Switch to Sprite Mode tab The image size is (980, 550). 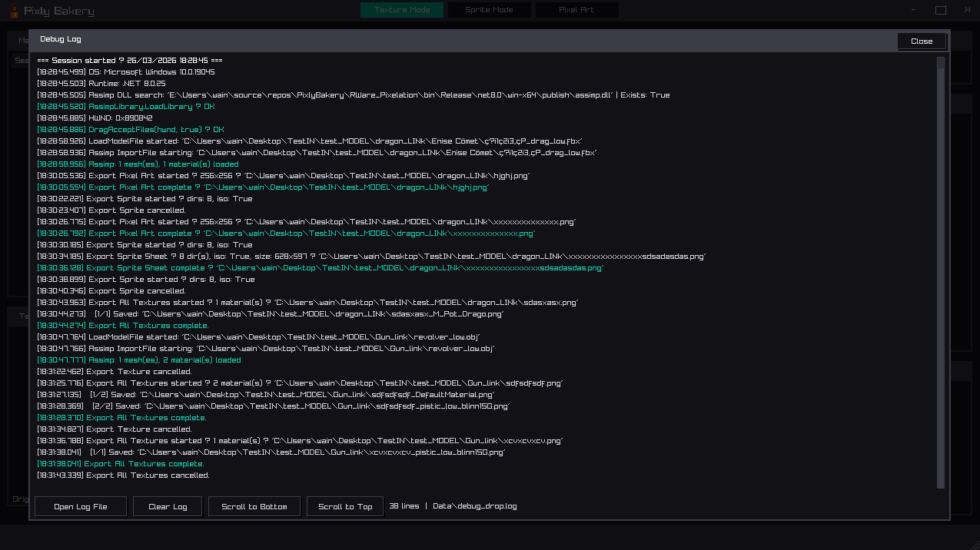[x=489, y=10]
